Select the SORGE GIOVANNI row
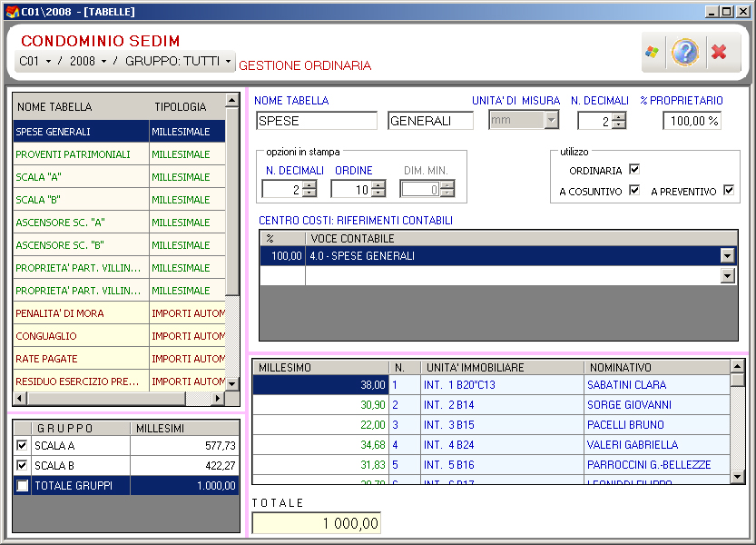Screen dimensions: 756x545 pyautogui.click(x=491, y=404)
